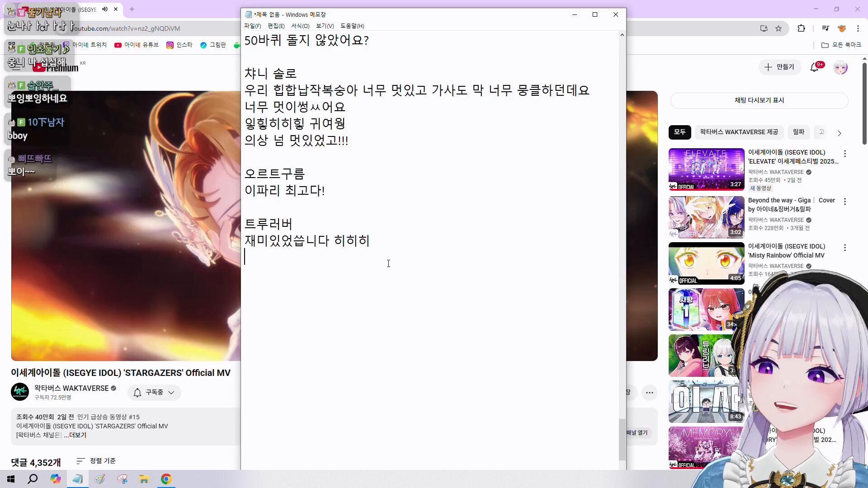Bookmark this page with the star icon

pos(778,28)
